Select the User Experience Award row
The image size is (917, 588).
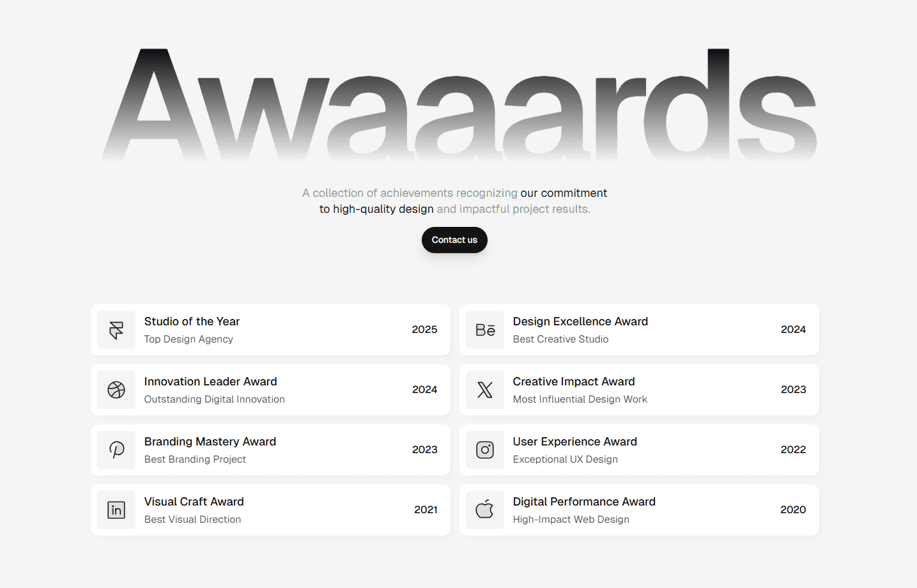click(x=639, y=450)
